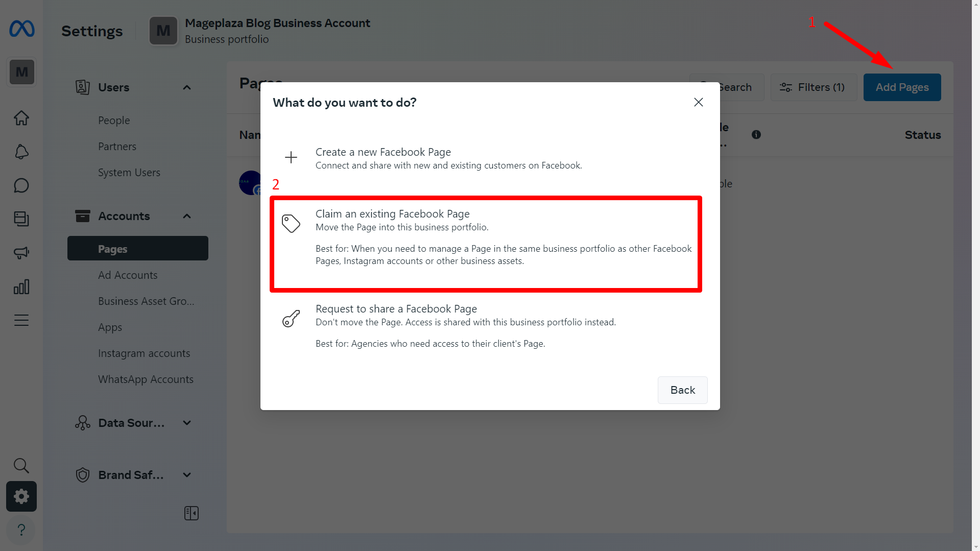Open the Home icon in sidebar
The image size is (980, 551).
[21, 118]
